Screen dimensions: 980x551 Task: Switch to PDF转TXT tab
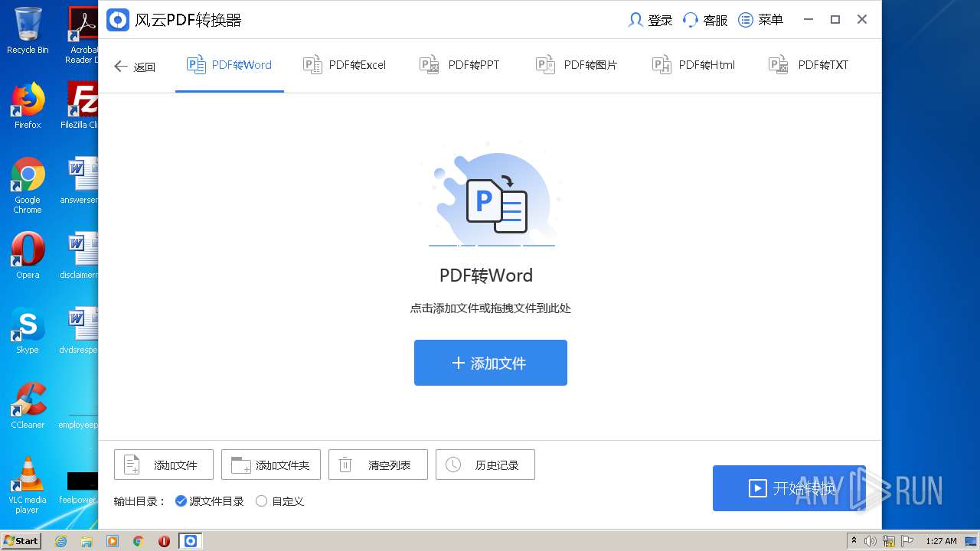(x=808, y=65)
